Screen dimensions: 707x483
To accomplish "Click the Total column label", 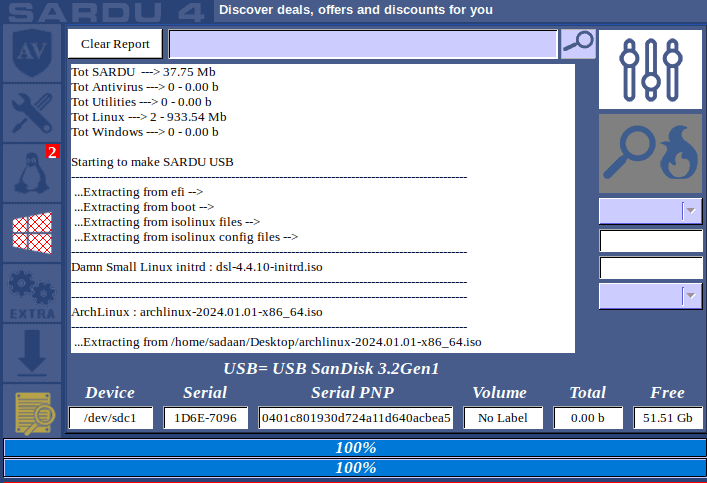I will coord(588,392).
